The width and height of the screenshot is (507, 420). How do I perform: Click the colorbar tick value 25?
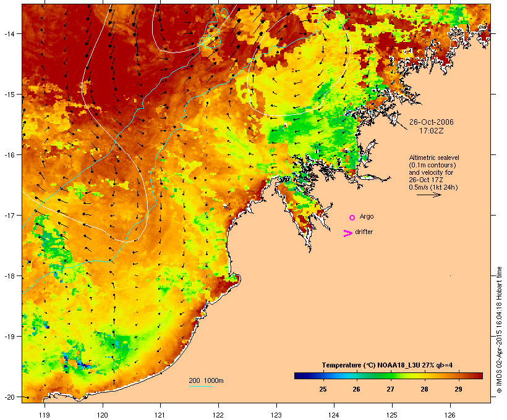323,389
